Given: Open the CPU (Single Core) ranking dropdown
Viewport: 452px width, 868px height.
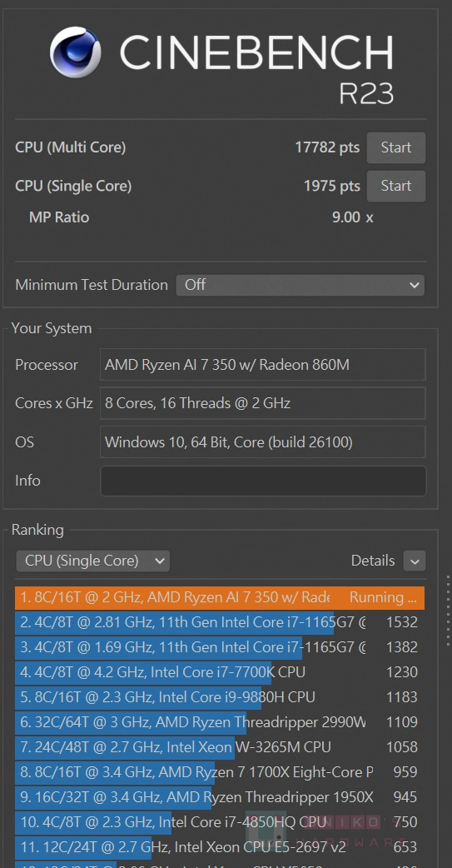Looking at the screenshot, I should coord(92,561).
